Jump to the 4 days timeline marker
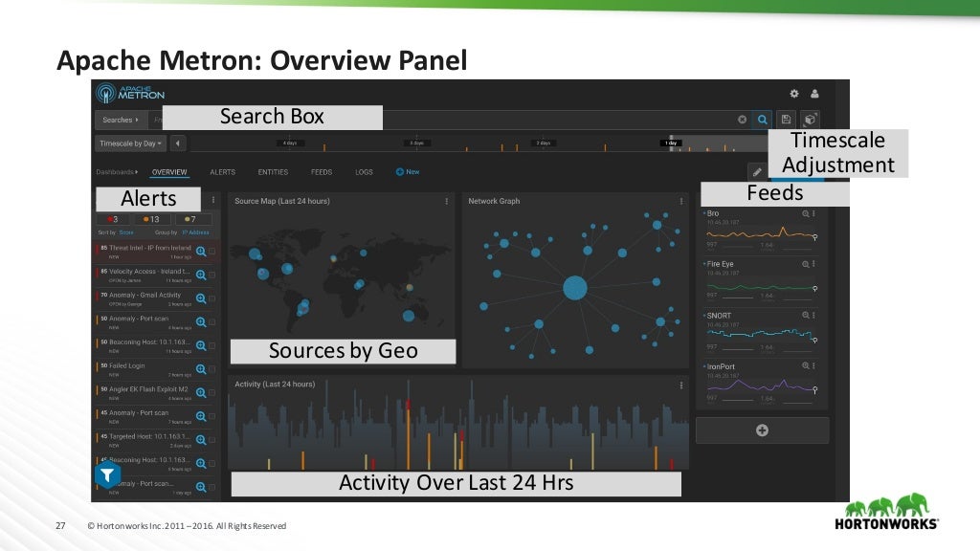This screenshot has width=980, height=551. (290, 143)
